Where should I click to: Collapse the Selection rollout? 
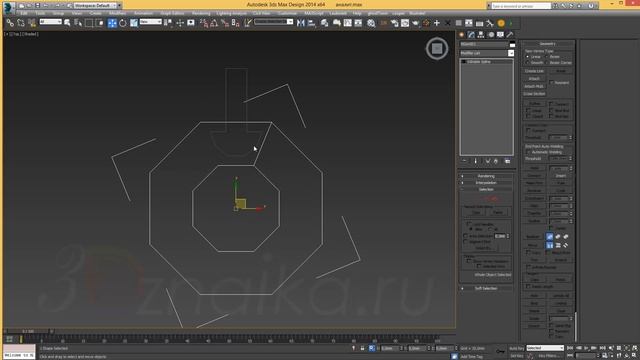[486, 189]
